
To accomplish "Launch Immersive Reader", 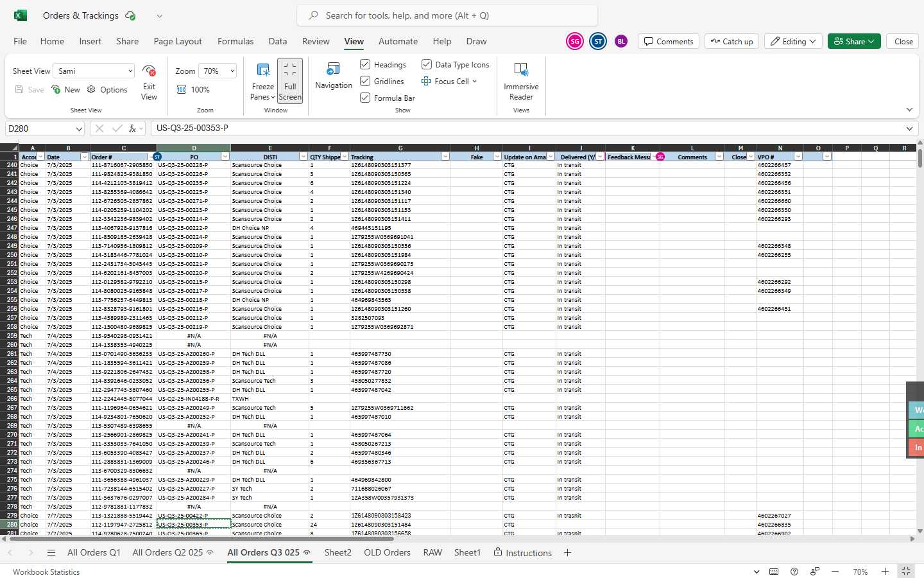I will tap(521, 80).
